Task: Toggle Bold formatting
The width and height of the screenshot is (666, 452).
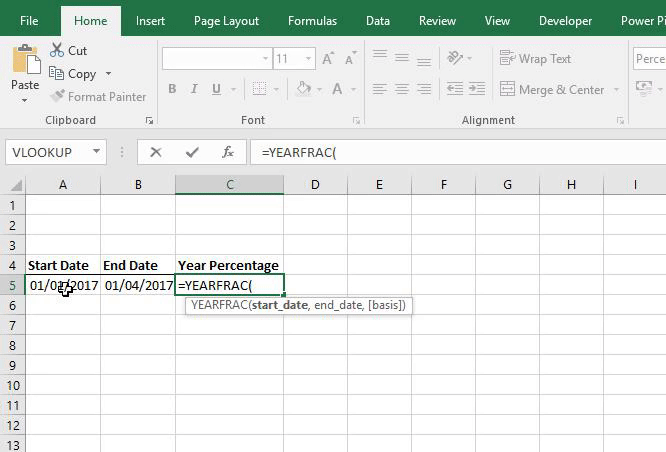Action: point(172,90)
